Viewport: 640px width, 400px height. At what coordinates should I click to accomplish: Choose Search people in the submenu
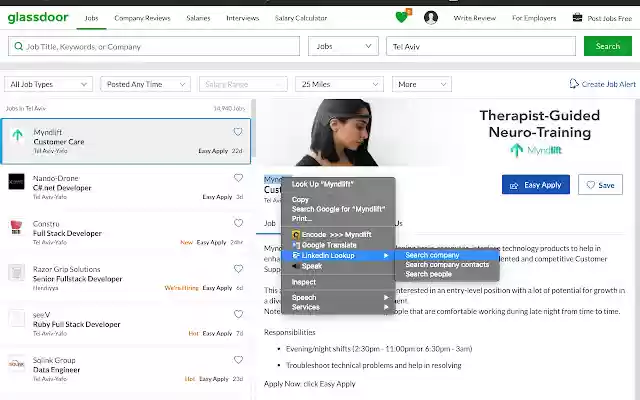click(447, 274)
